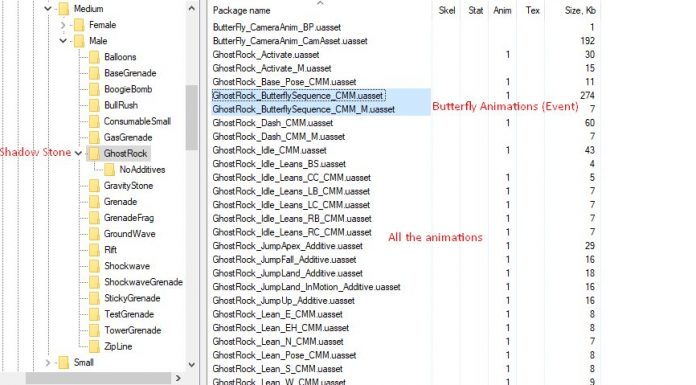Select the GrenadeFrag folder icon
The width and height of the screenshot is (696, 385).
coord(94,218)
